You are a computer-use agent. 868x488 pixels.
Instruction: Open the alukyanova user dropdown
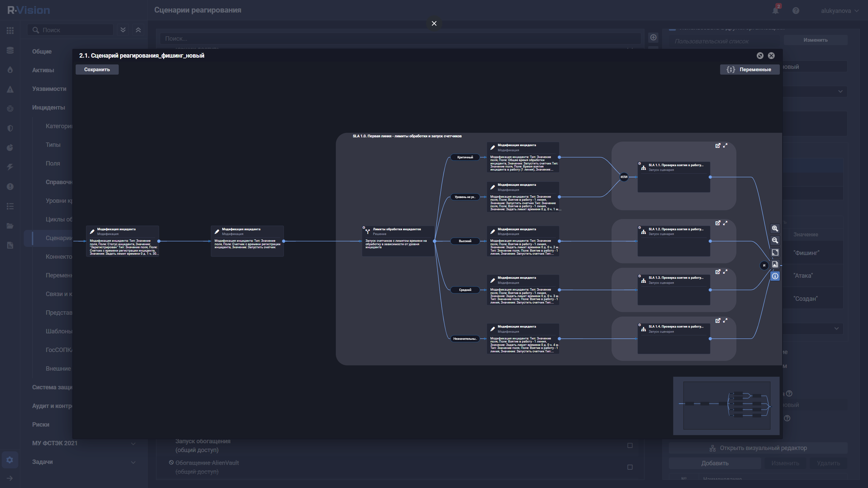840,11
